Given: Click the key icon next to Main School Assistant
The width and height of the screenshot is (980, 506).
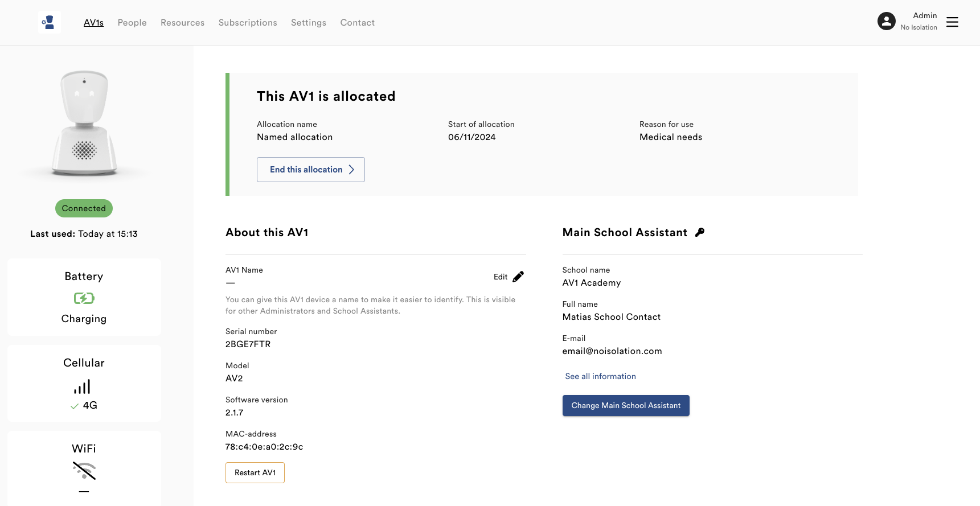Looking at the screenshot, I should coord(700,232).
